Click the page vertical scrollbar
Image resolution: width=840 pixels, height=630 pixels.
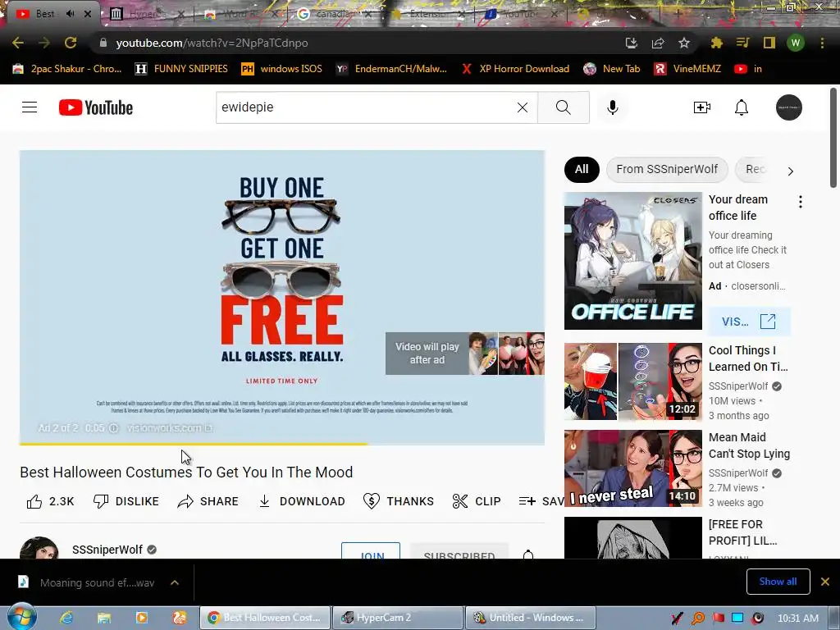(833, 138)
